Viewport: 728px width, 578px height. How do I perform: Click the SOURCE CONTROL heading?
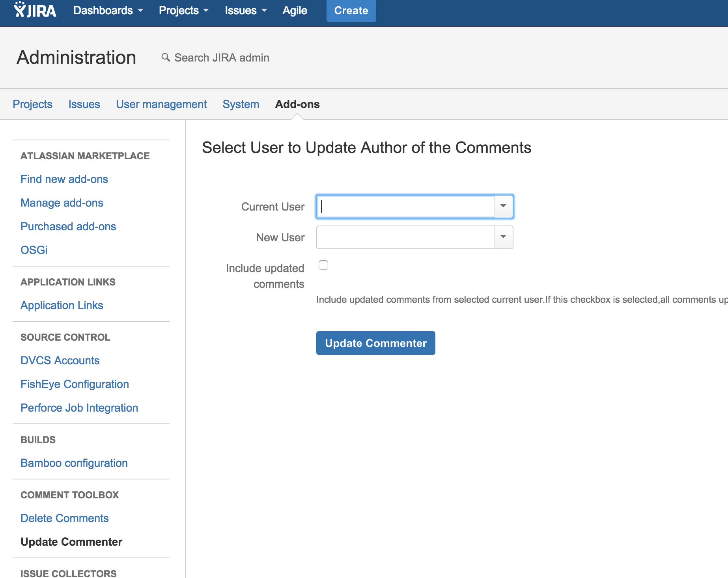(x=65, y=337)
